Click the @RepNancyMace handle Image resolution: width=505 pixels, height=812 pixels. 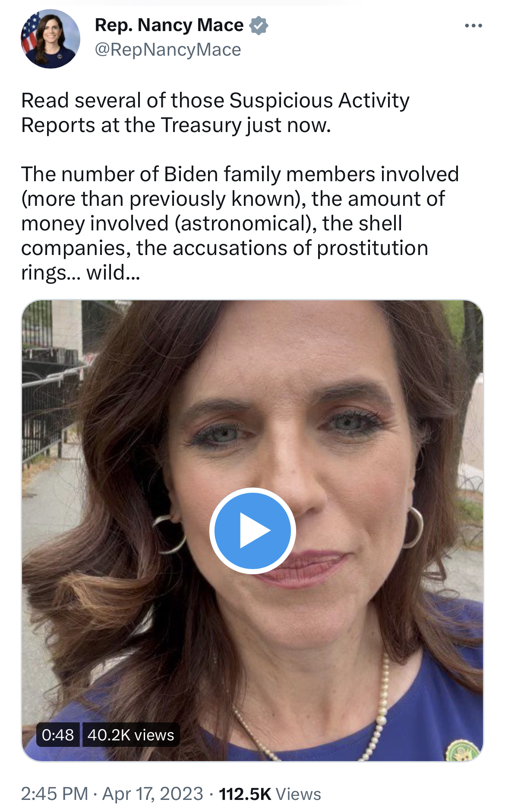pyautogui.click(x=167, y=50)
